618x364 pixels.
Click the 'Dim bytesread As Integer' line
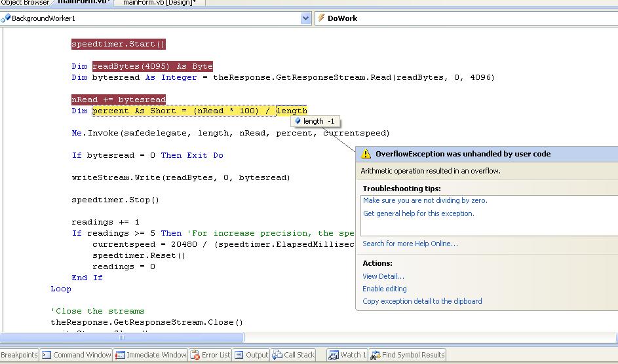point(283,77)
